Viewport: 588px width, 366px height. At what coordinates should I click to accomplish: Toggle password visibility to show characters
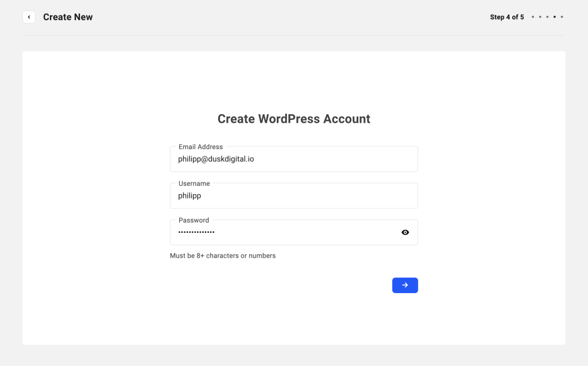pos(405,232)
